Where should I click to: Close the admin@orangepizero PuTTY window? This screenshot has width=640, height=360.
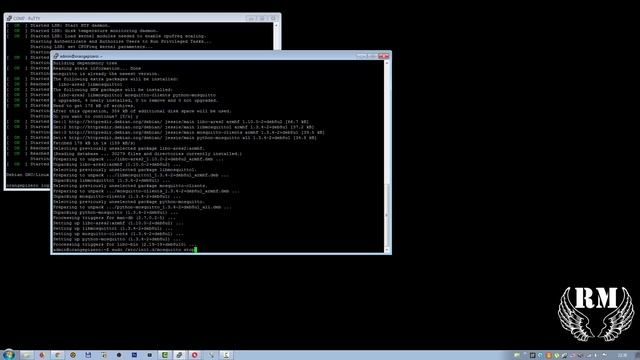(384, 56)
